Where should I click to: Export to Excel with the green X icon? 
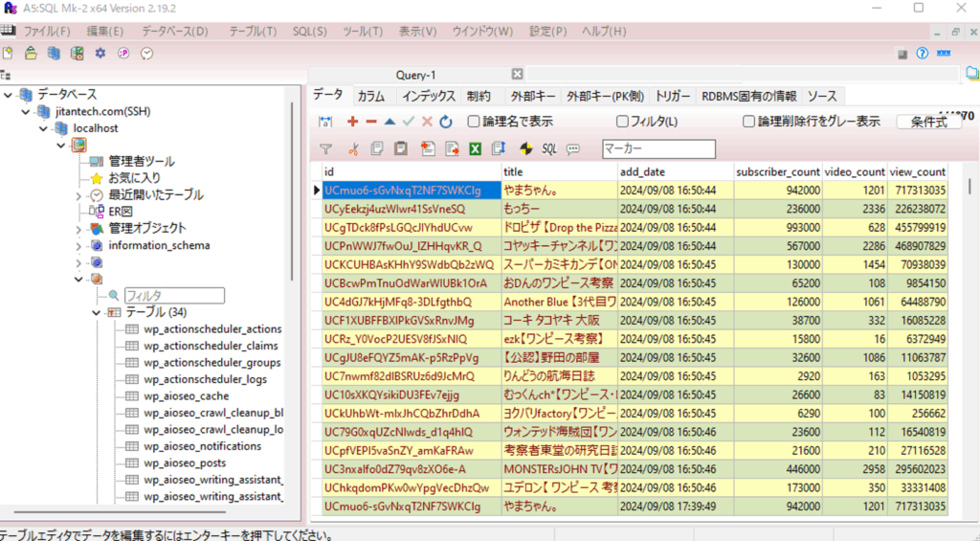pyautogui.click(x=475, y=148)
